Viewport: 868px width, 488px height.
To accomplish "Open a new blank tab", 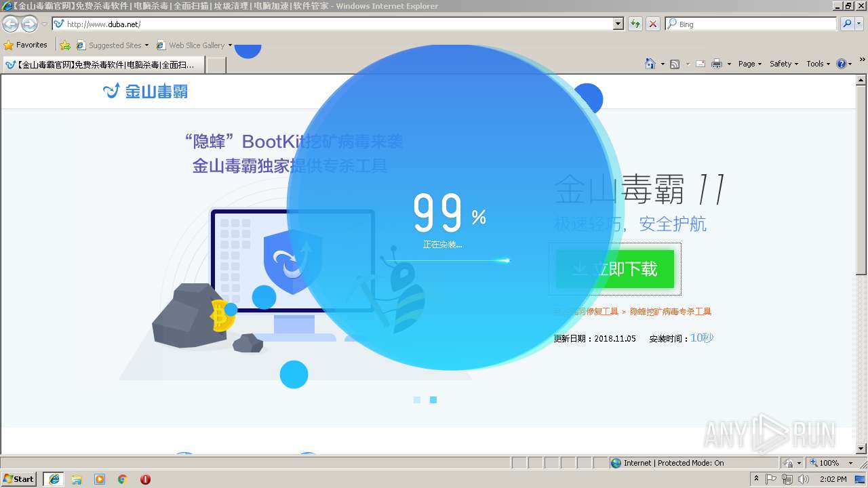I will coord(216,65).
